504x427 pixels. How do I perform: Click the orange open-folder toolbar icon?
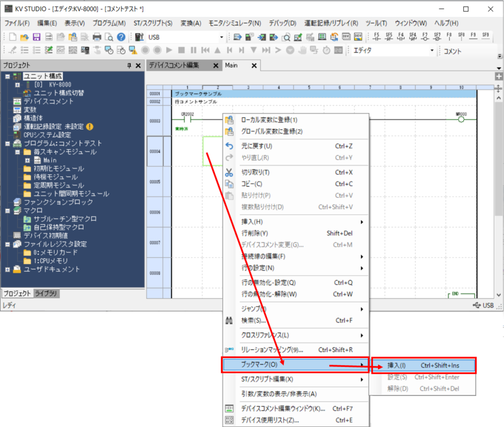[25, 37]
